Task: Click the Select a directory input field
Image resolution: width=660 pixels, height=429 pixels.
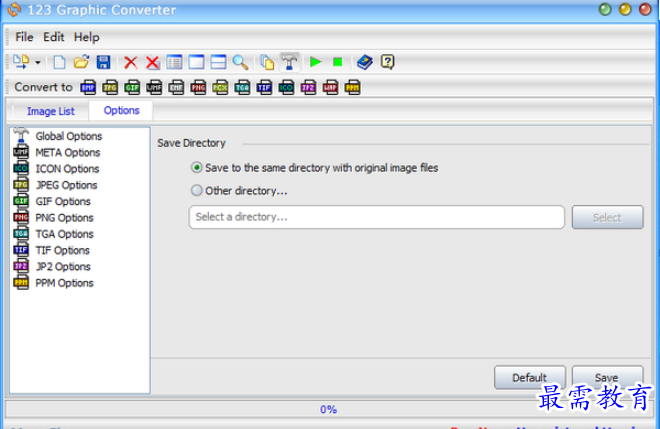Action: click(377, 217)
